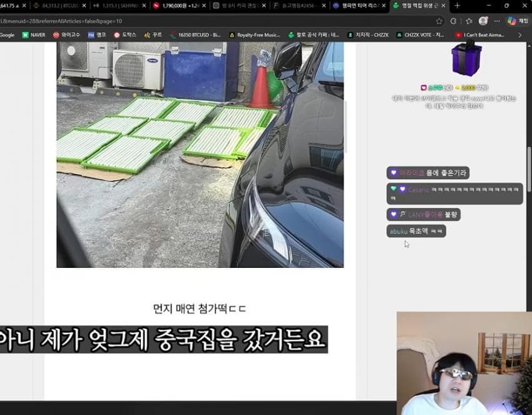Click the red YouTube bookmark icon
Viewport: 532px width, 415px height.
click(x=458, y=35)
